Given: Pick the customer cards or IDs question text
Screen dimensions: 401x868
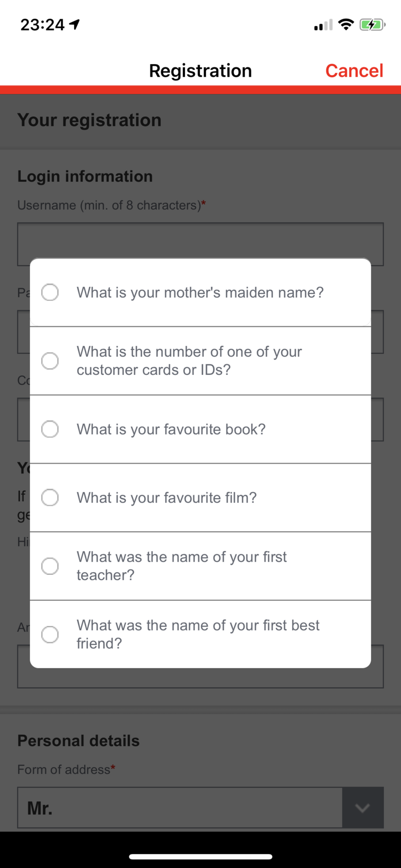Looking at the screenshot, I should [189, 361].
